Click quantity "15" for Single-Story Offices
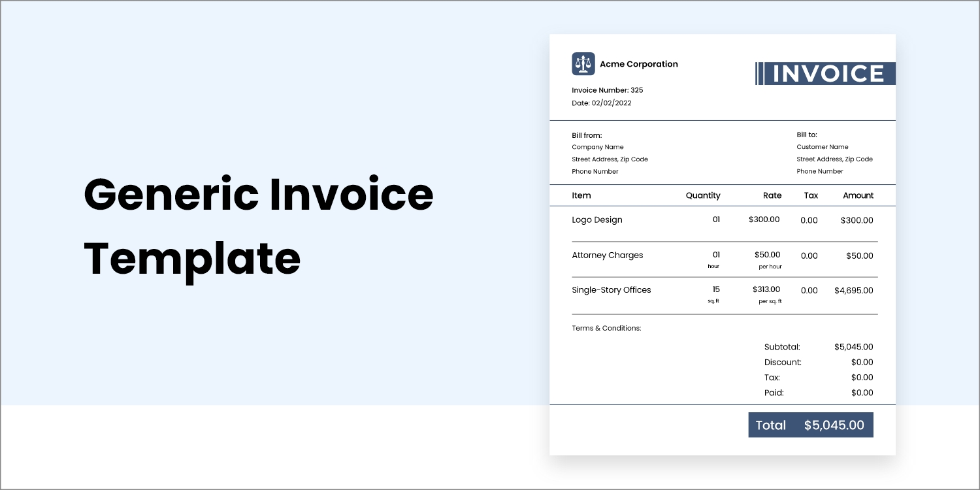The width and height of the screenshot is (980, 490). pyautogui.click(x=716, y=289)
